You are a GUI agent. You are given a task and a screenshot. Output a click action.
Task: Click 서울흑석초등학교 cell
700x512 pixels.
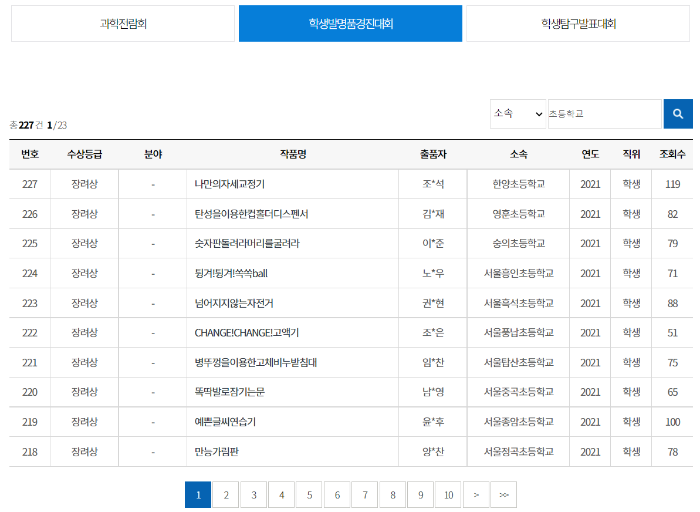point(518,303)
